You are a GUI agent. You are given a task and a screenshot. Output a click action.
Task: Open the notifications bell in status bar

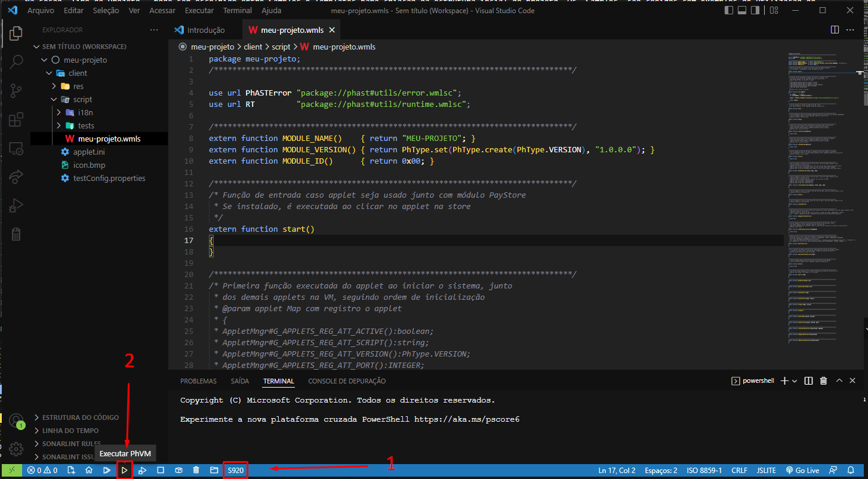click(852, 470)
